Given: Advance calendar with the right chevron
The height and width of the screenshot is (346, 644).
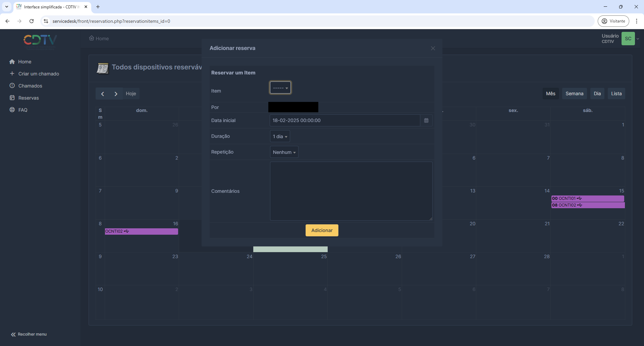Looking at the screenshot, I should (116, 94).
